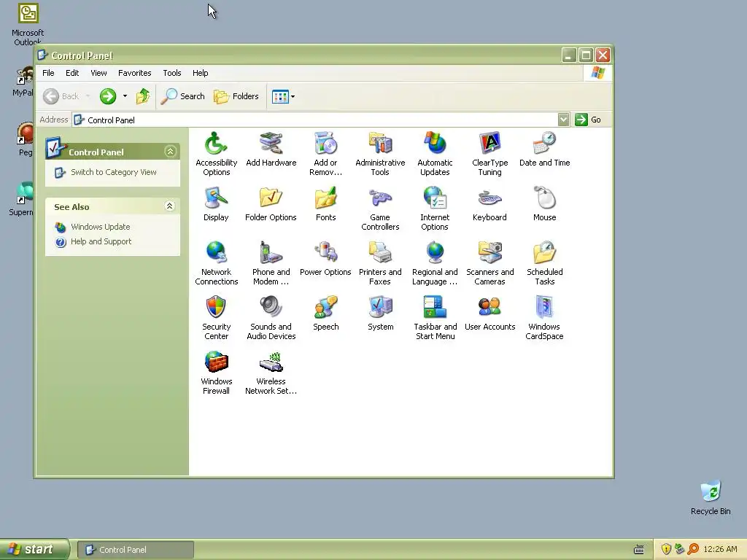The height and width of the screenshot is (560, 747).
Task: Open the Forward history dropdown arrow
Action: pyautogui.click(x=125, y=96)
